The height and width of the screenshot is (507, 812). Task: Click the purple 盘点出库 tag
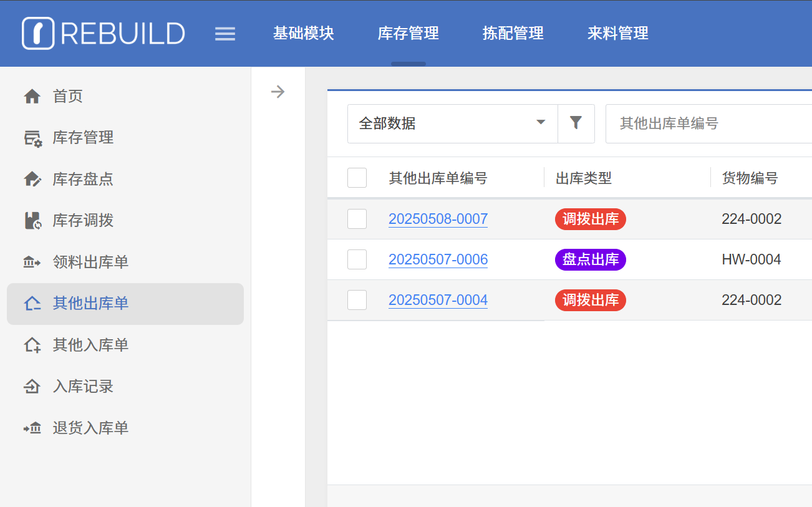coord(590,259)
